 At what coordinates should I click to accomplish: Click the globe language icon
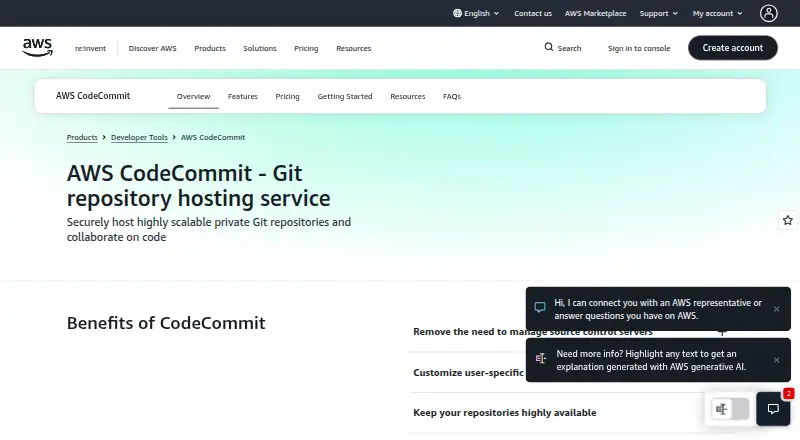point(457,13)
